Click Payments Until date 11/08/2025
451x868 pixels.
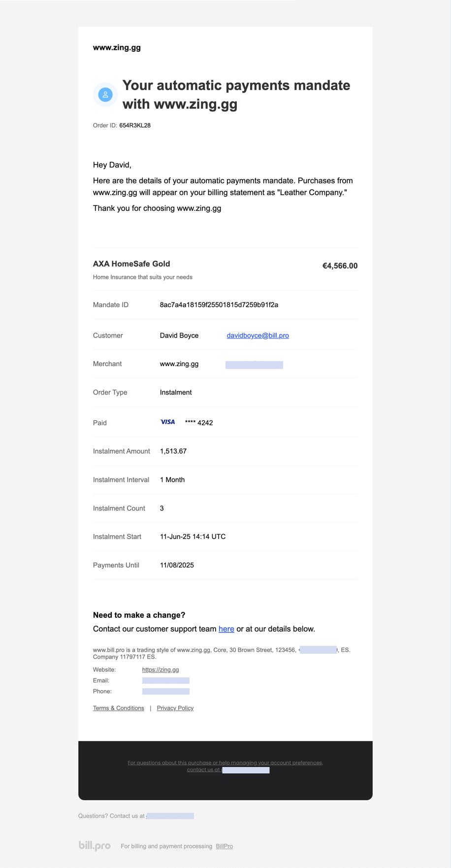coord(177,566)
